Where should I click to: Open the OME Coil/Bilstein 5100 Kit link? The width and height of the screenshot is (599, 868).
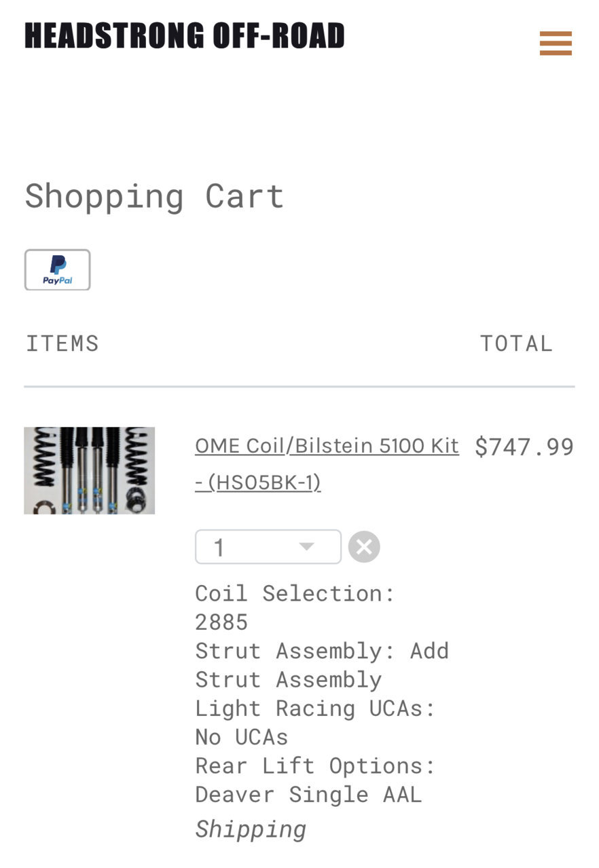point(327,446)
